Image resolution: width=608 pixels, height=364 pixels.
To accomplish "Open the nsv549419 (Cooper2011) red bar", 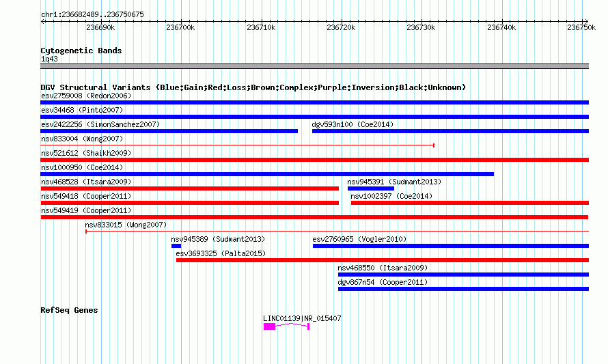I will [314, 217].
